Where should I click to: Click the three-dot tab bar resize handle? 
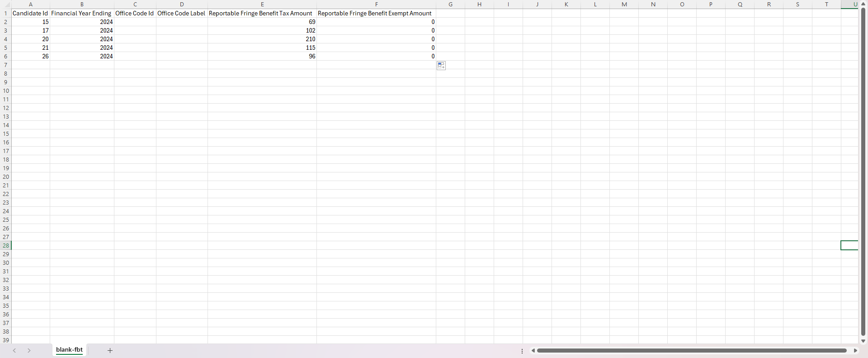[522, 351]
